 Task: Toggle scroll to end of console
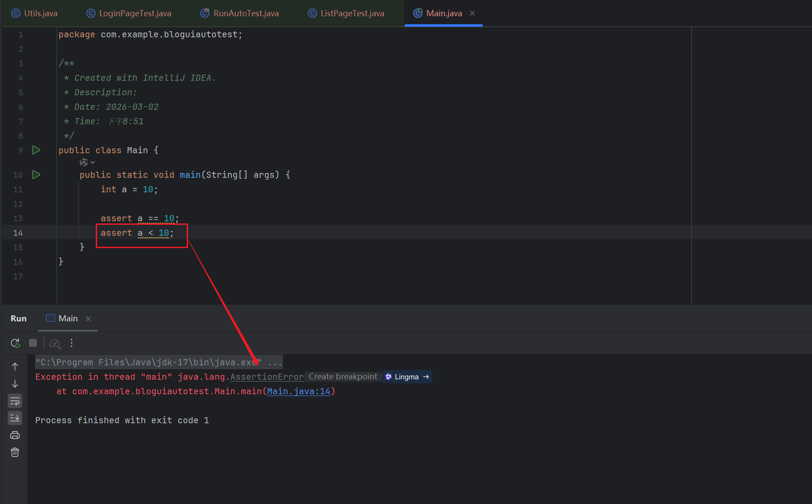tap(15, 418)
